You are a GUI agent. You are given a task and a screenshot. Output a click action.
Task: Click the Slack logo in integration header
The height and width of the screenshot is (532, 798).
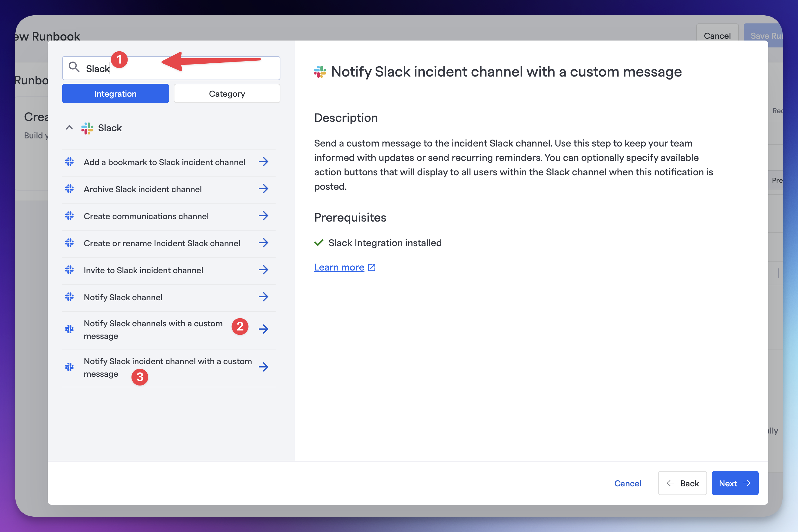(x=87, y=128)
